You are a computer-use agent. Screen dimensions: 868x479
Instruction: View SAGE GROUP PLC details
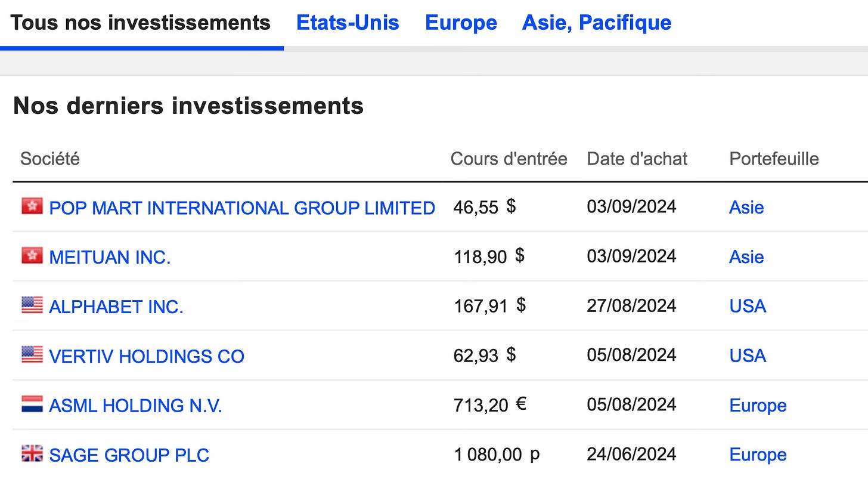129,455
